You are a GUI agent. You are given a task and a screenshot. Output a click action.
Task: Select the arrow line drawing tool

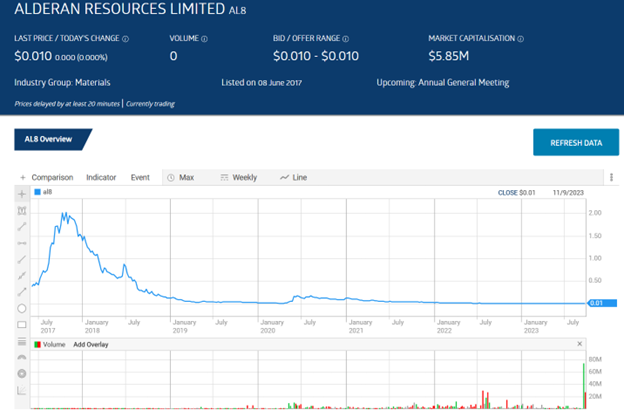pyautogui.click(x=22, y=292)
